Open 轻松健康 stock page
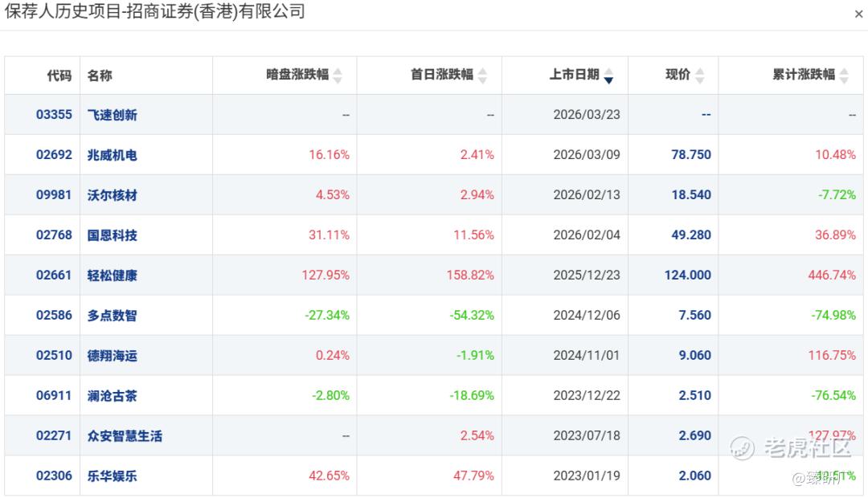Image resolution: width=868 pixels, height=498 pixels. coord(113,276)
